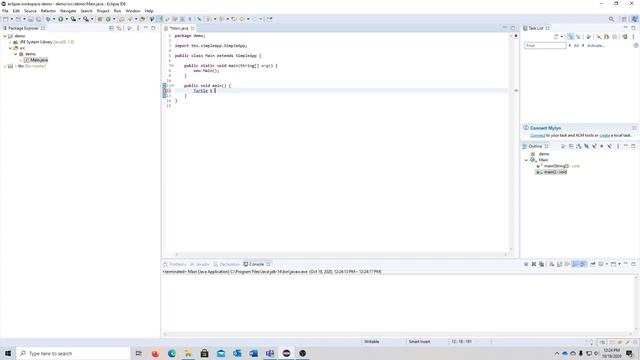Click the Open Type icon in the toolbar
Image resolution: width=640 pixels, height=360 pixels.
[121, 19]
